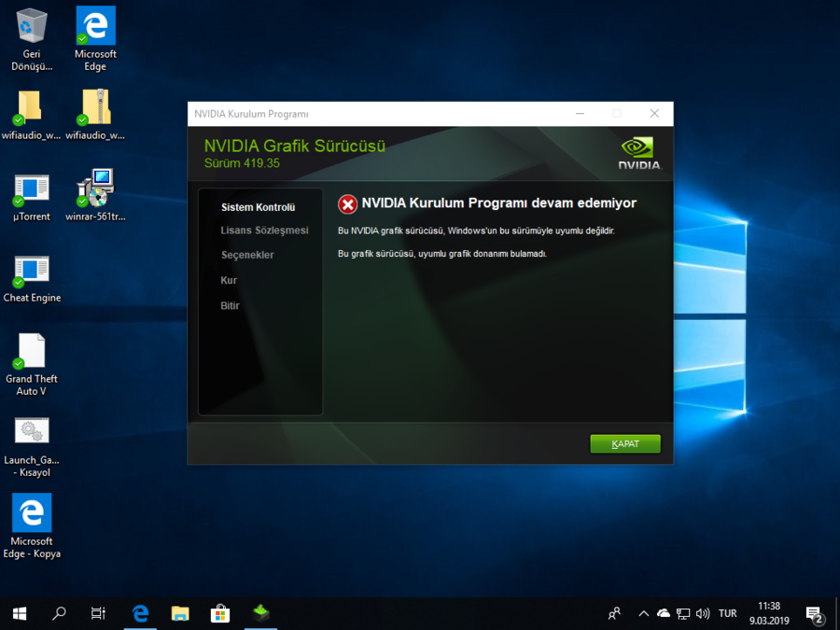Select the Seçenekler step in the sidebar

point(247,255)
